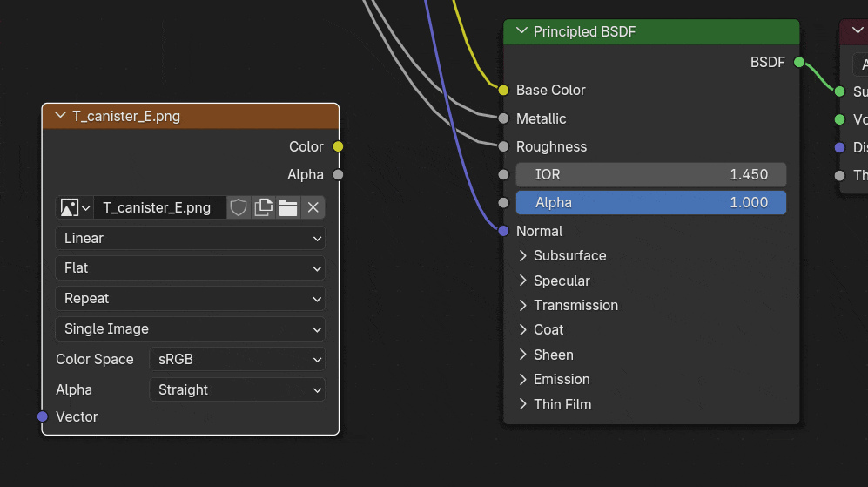
Task: Open the Repeat extension dropdown
Action: pos(190,299)
